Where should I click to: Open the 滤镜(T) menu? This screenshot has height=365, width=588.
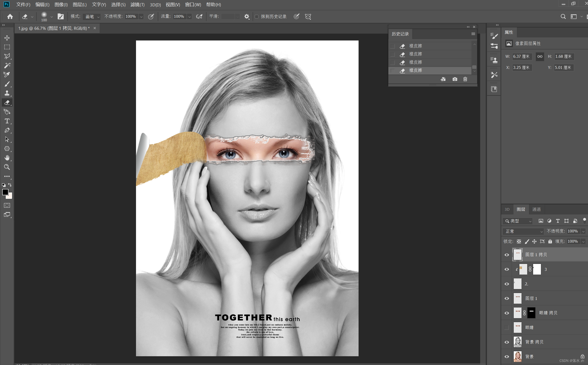tap(137, 4)
